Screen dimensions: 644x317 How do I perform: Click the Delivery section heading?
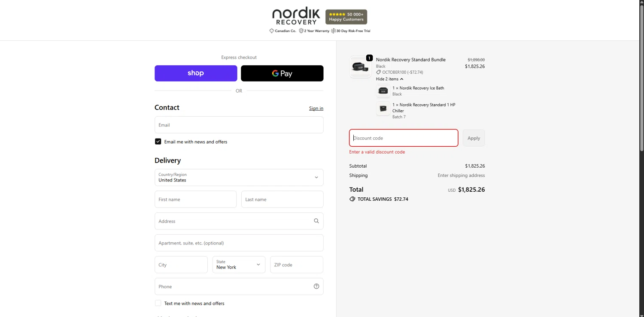pos(167,160)
